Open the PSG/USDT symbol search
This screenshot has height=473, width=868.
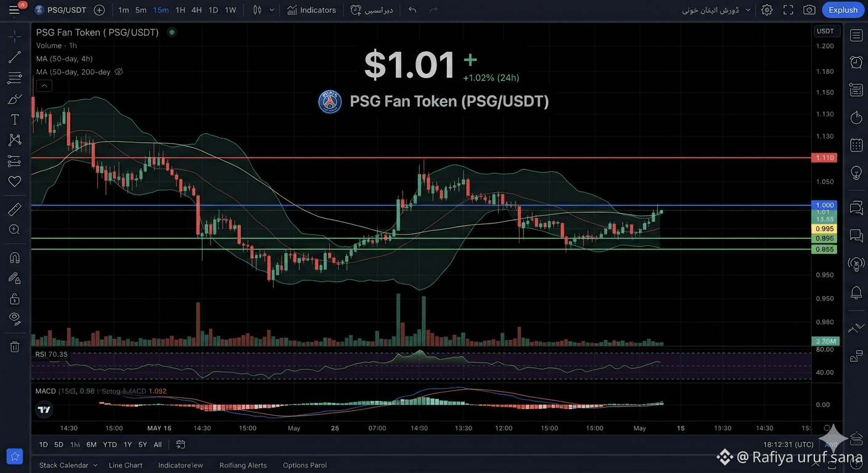point(61,10)
